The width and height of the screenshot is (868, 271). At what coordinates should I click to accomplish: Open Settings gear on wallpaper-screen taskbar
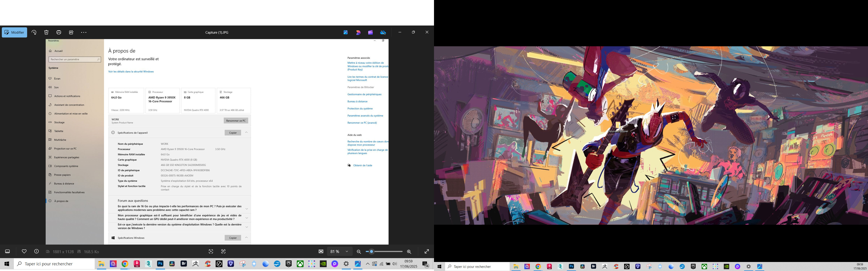pos(748,267)
